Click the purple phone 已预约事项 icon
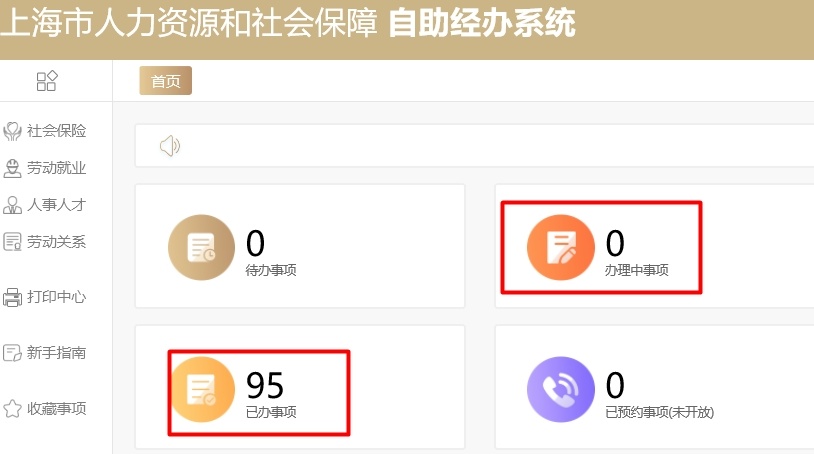This screenshot has width=814, height=454. (x=561, y=390)
